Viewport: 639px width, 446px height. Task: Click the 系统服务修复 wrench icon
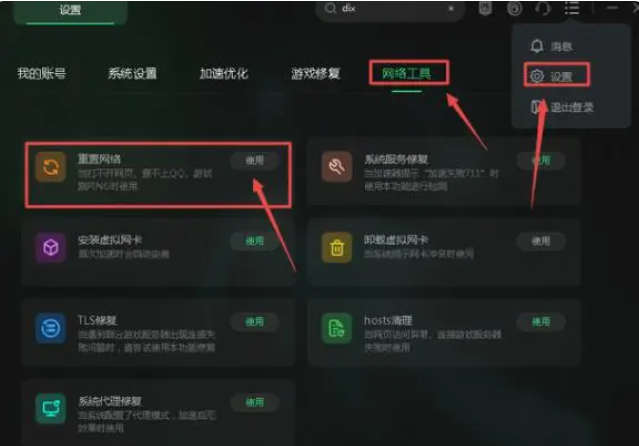click(337, 167)
